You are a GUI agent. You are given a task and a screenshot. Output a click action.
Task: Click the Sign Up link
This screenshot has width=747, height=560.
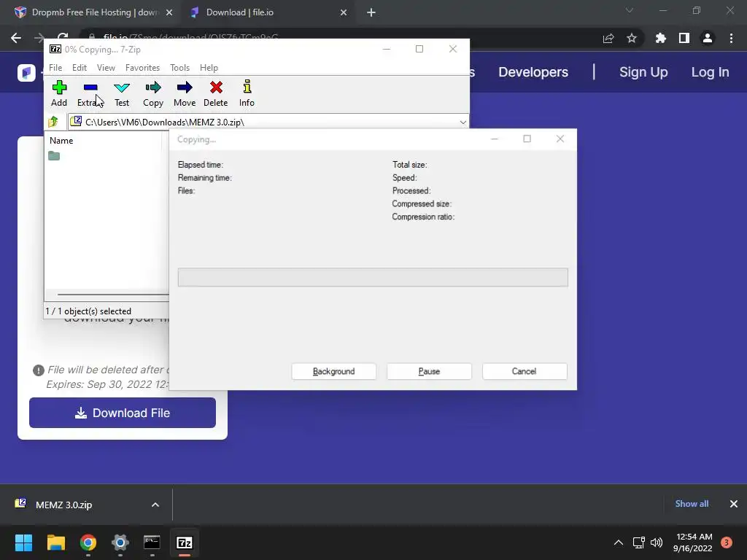point(643,72)
